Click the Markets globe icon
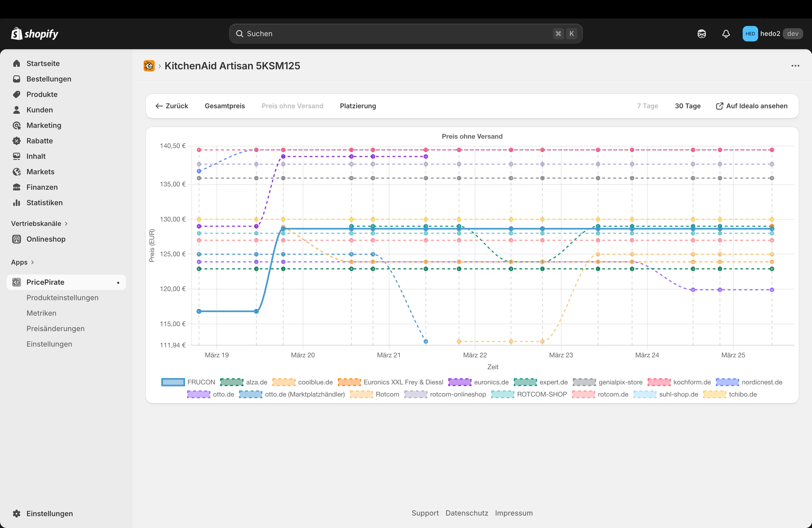The height and width of the screenshot is (528, 812). tap(16, 172)
